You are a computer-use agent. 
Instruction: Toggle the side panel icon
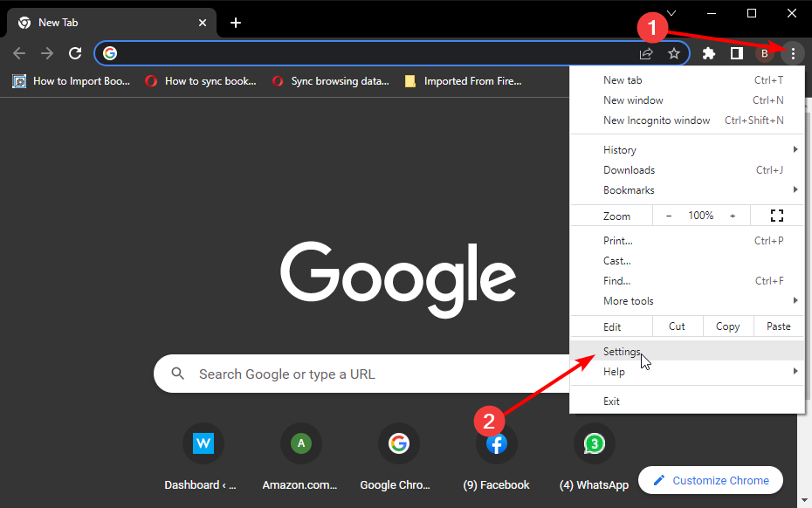point(736,53)
